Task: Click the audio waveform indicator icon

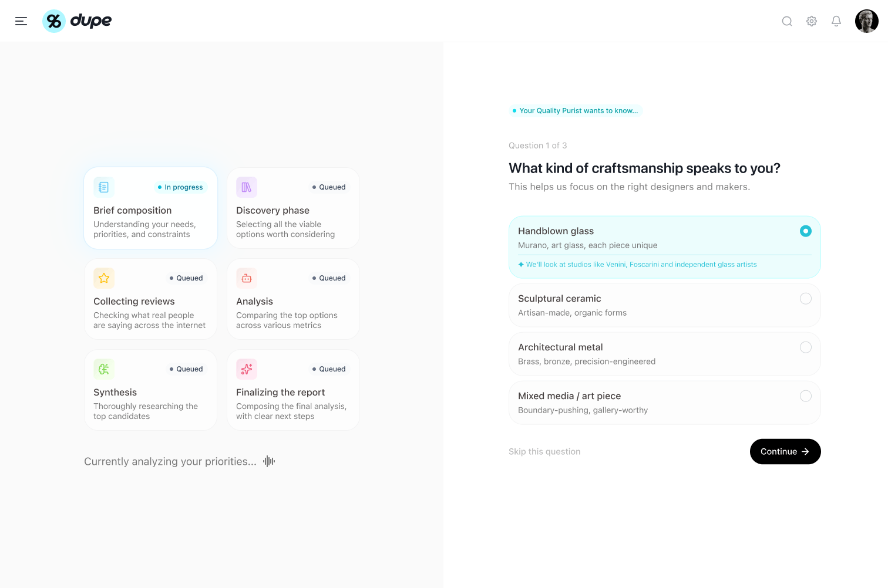Action: [x=269, y=461]
